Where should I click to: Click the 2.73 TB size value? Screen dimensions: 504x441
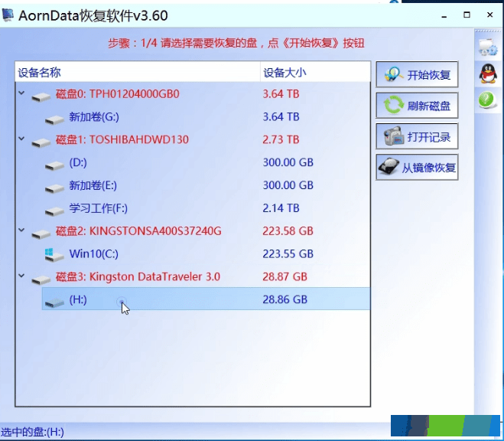[281, 139]
